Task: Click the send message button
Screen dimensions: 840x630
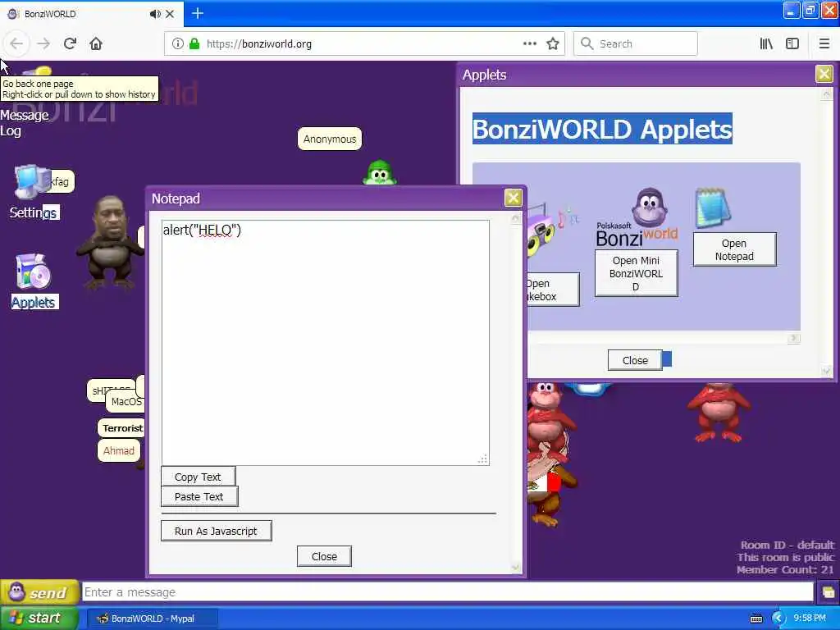Action: coord(39,592)
